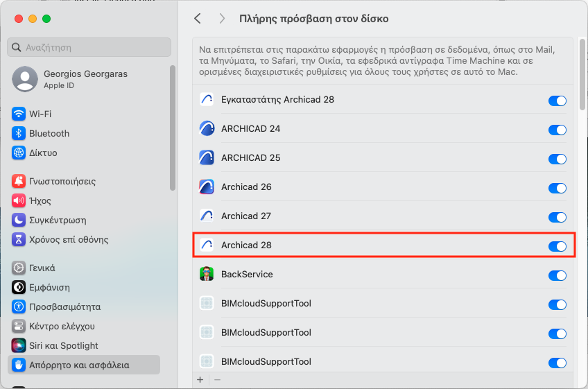Toggle Archicad 28 full disk access
The image size is (588, 389).
click(557, 246)
